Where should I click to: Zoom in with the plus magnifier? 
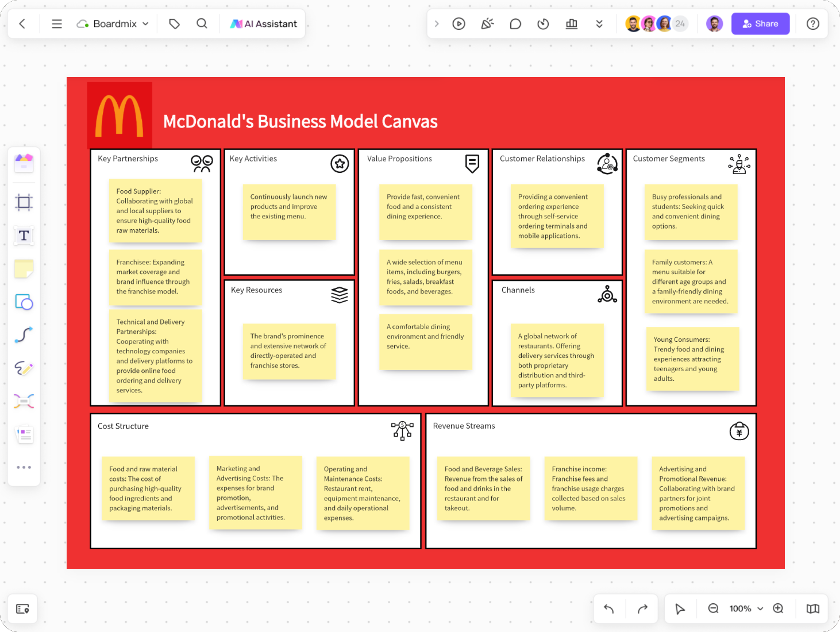(x=779, y=608)
